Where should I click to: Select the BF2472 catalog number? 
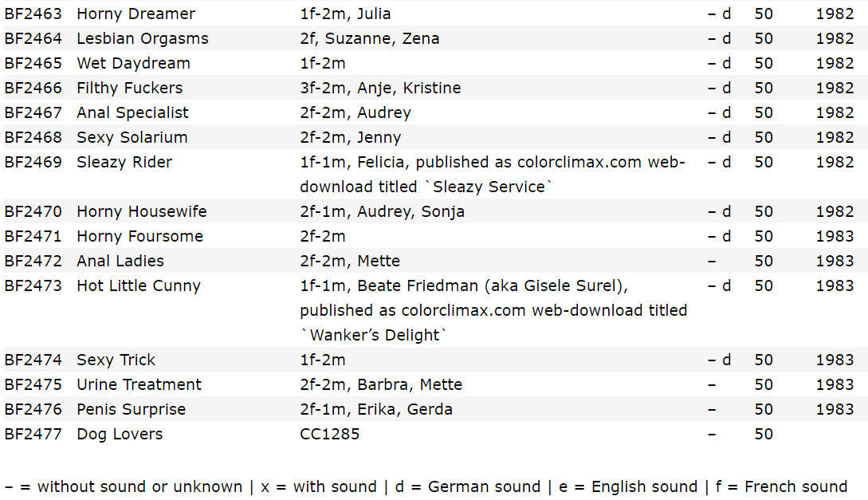(x=33, y=261)
